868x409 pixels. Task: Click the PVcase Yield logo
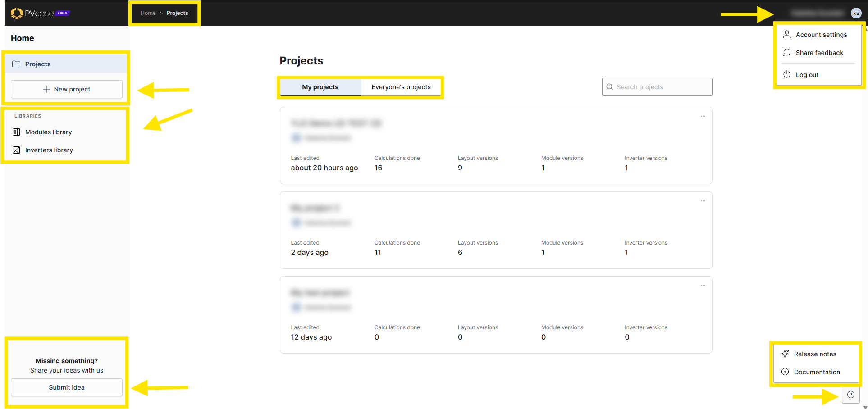[x=40, y=13]
